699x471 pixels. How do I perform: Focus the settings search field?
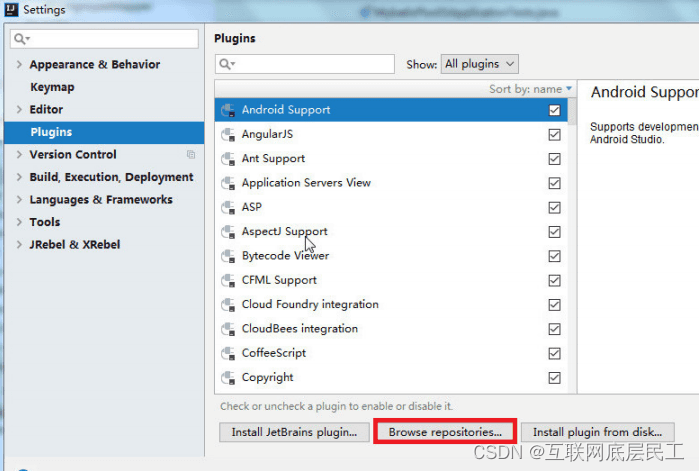[x=104, y=39]
